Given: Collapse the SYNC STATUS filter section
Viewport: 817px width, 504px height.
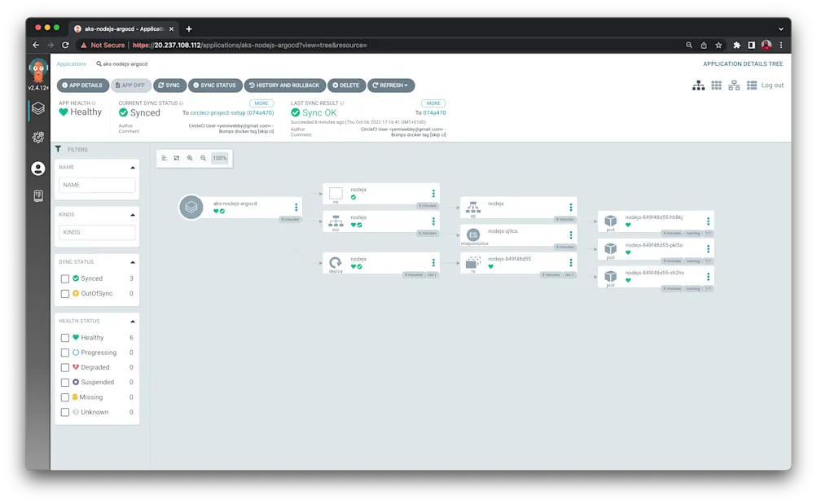Looking at the screenshot, I should [131, 262].
